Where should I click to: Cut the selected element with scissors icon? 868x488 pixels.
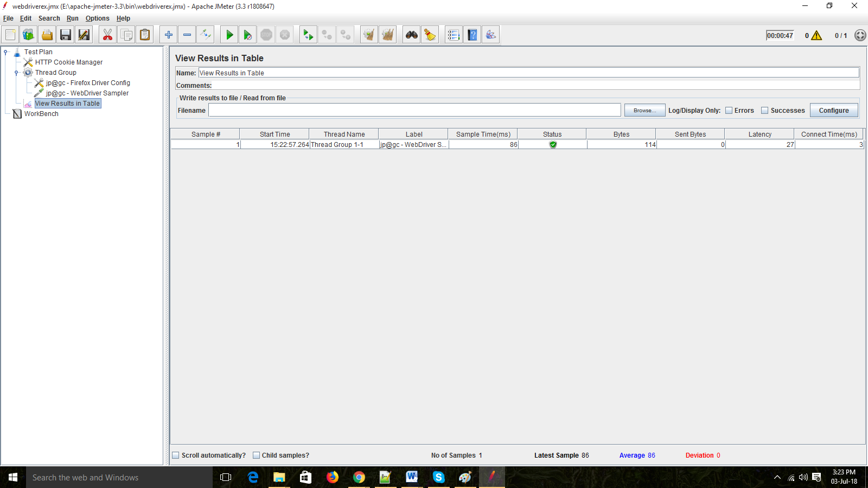coord(108,35)
